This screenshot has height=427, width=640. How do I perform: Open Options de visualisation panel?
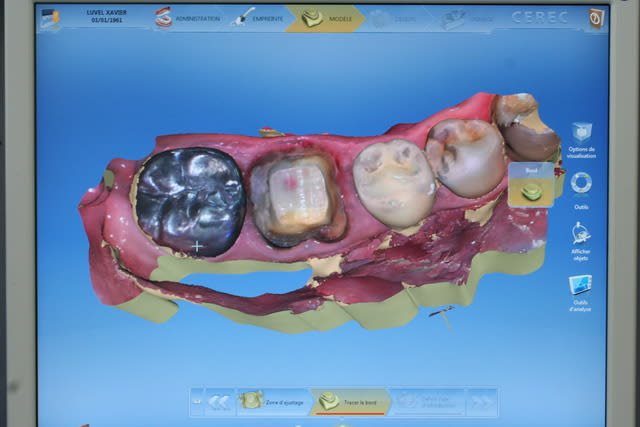[581, 134]
